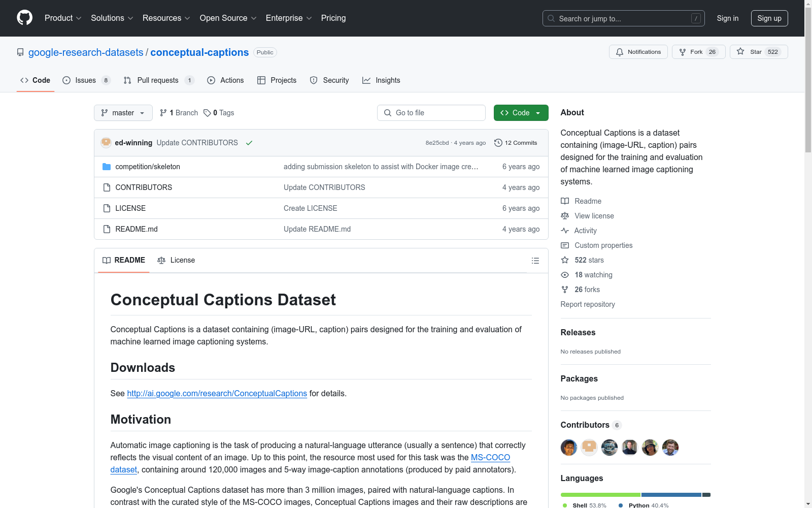The width and height of the screenshot is (812, 508).
Task: View the 18 watching list
Action: [x=587, y=275]
